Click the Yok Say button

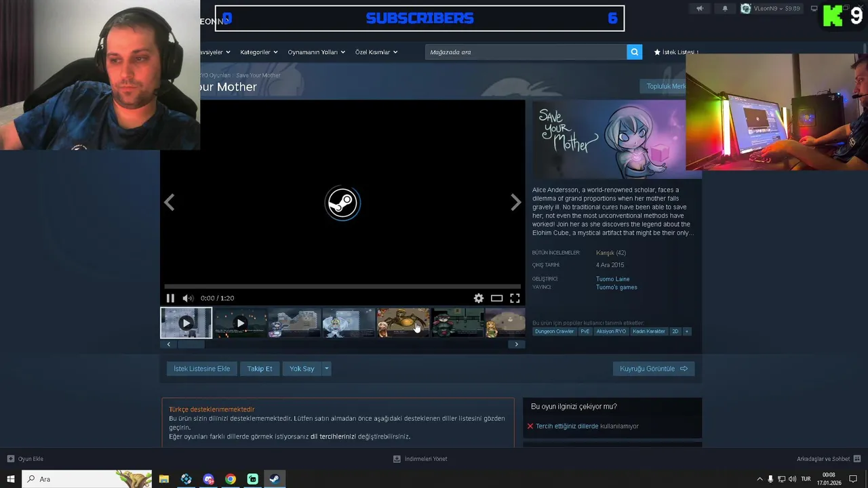click(x=302, y=369)
